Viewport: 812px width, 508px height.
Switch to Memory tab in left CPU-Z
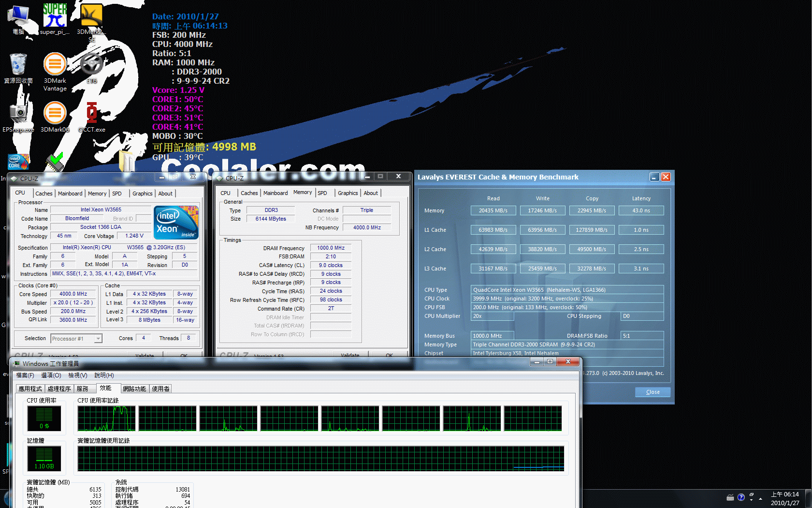click(x=97, y=194)
